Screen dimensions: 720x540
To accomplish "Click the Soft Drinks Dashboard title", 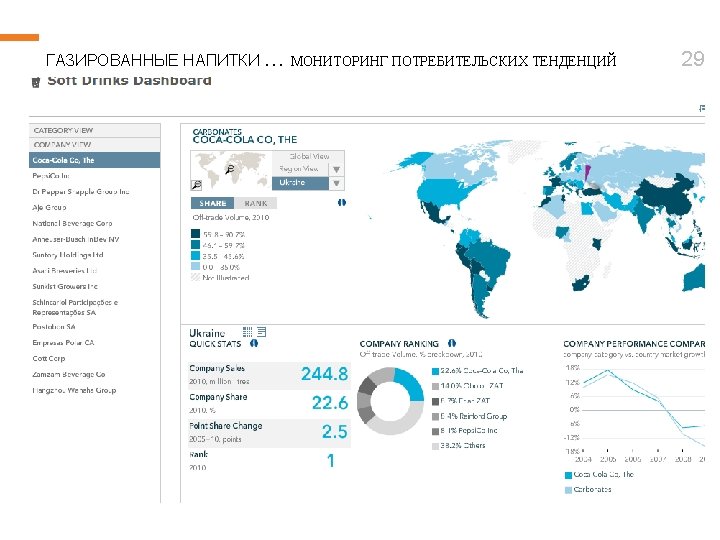I will click(129, 81).
